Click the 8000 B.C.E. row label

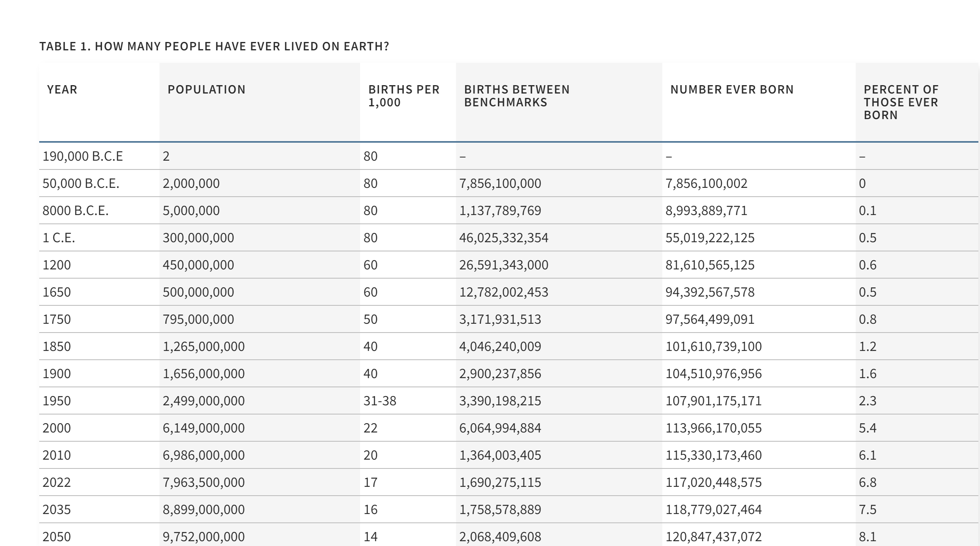[75, 211]
